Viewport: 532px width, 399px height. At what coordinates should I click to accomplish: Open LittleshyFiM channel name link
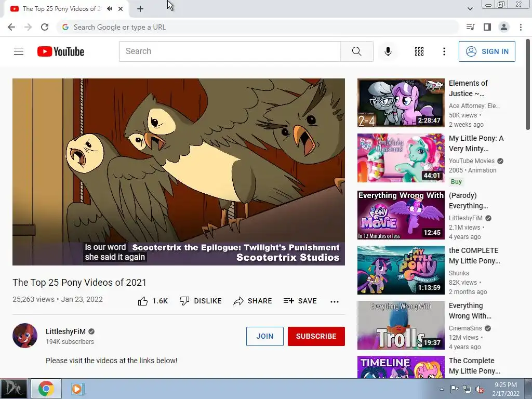pos(65,331)
